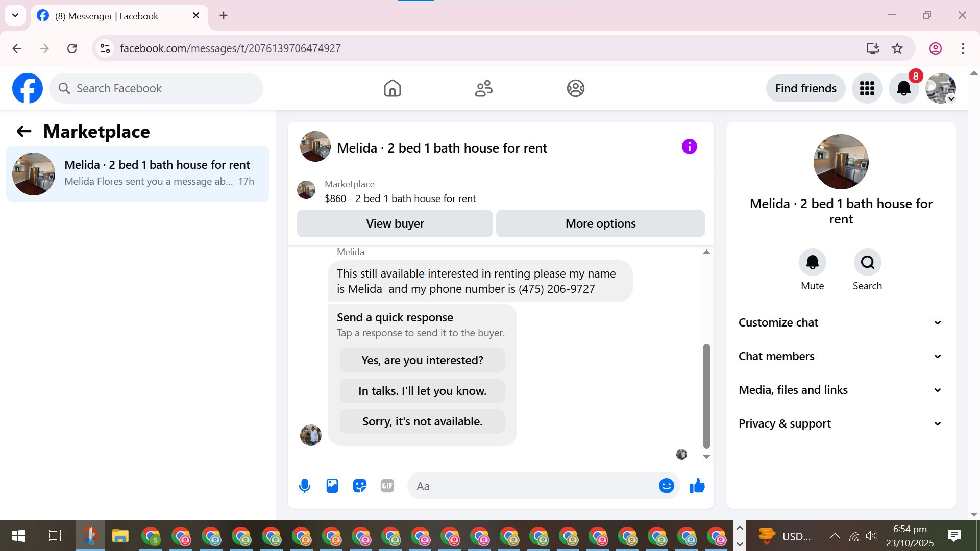The image size is (980, 551).
Task: Send the 'Sorry, it's not available.' quick response
Action: tap(422, 421)
